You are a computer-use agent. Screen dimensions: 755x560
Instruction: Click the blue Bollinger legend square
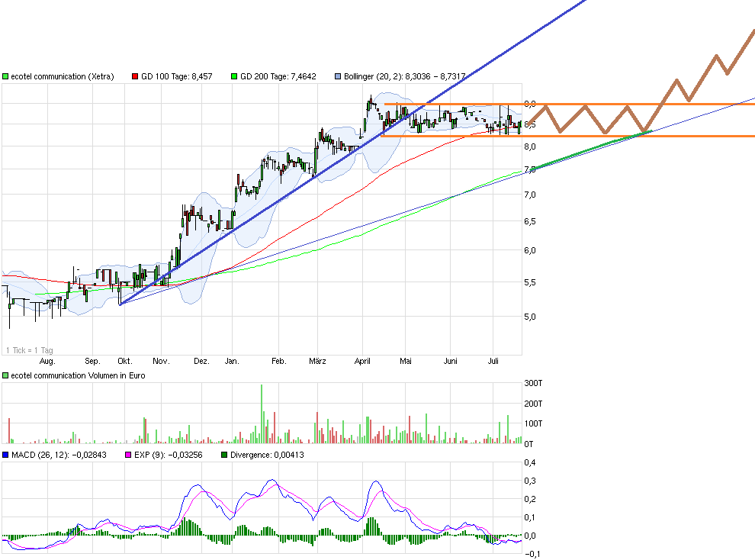pyautogui.click(x=339, y=76)
